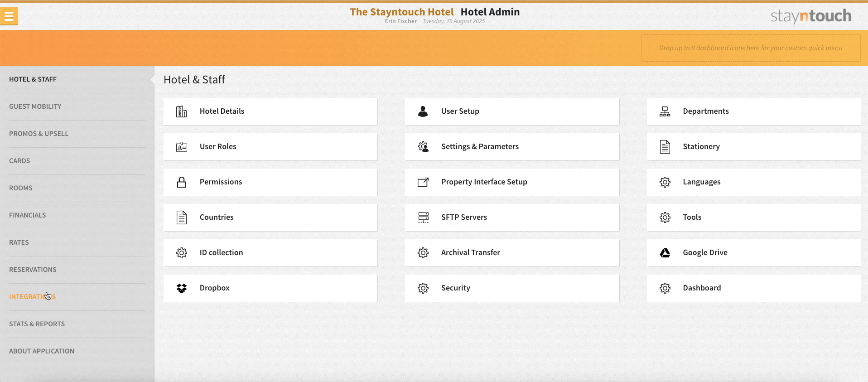Click the SFTP Servers server icon
The image size is (868, 382).
pos(423,218)
